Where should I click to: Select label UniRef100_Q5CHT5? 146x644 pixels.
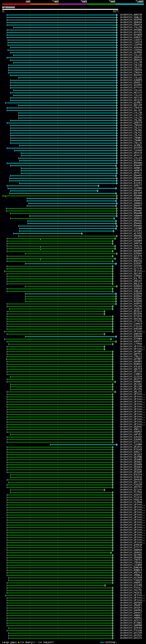pos(131,238)
